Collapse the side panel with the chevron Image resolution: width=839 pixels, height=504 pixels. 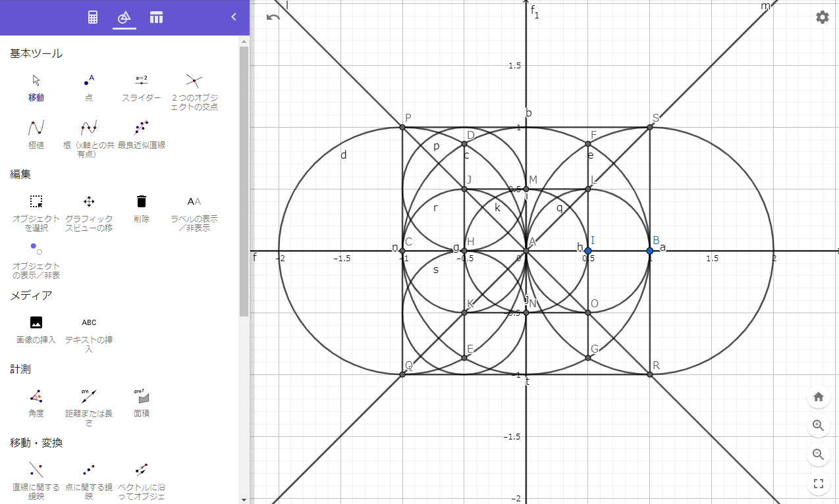pos(233,17)
